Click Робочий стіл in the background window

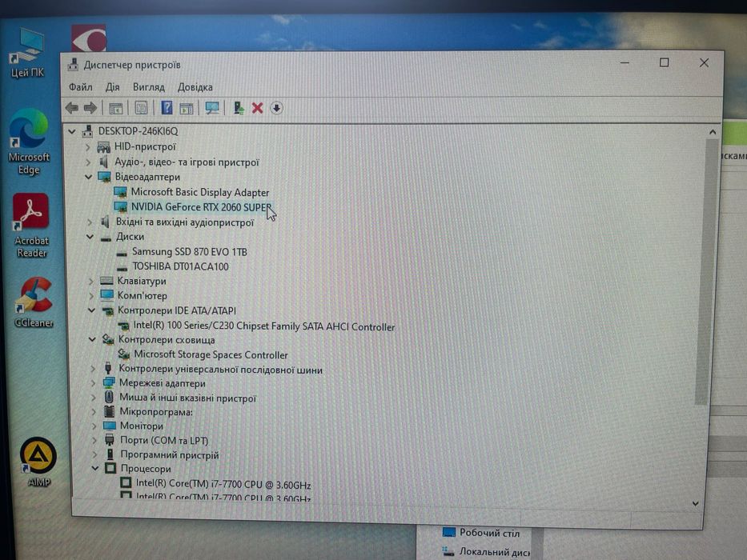click(489, 533)
